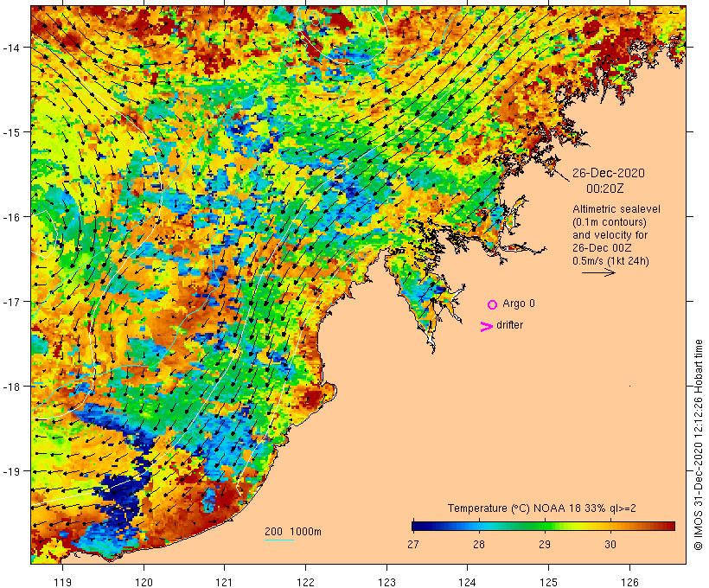Click the '26-Dec 00Z' text line

pyautogui.click(x=602, y=248)
